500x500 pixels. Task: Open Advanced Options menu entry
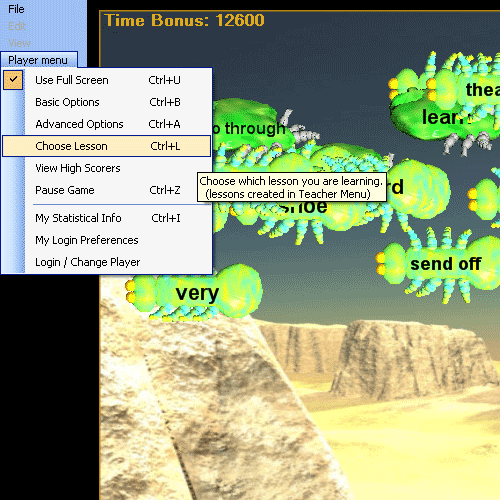tap(107, 124)
